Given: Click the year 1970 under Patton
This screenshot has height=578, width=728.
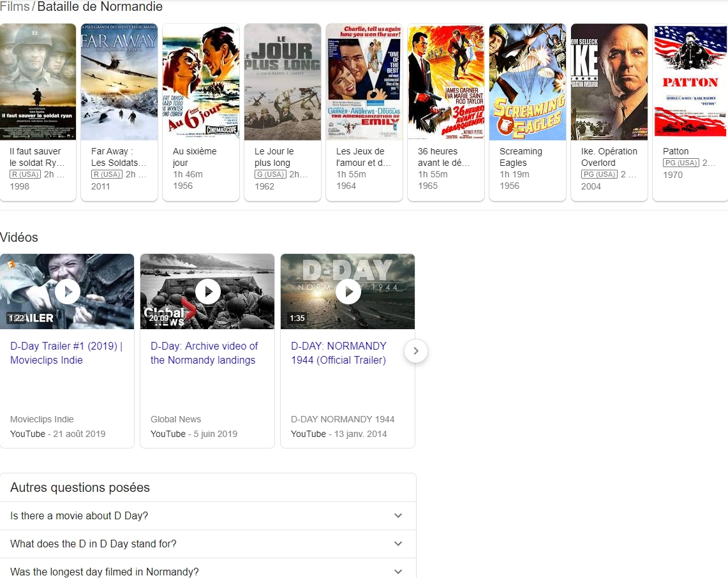Looking at the screenshot, I should coord(672,175).
